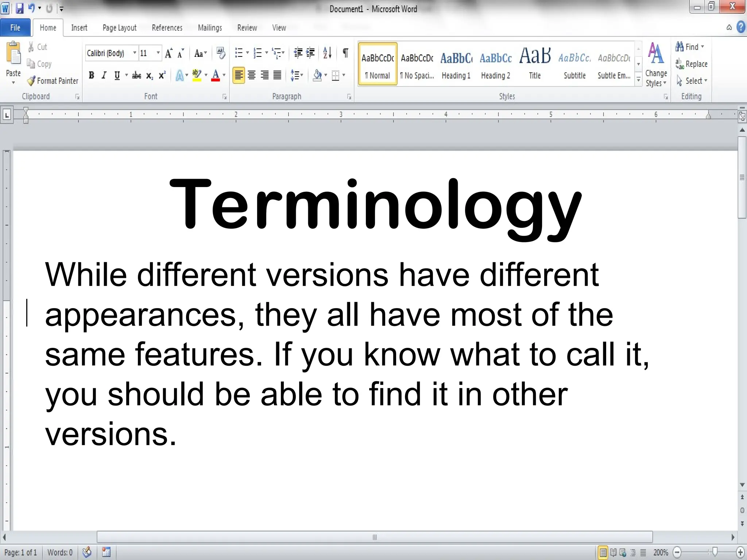Click the Find button

coord(689,47)
